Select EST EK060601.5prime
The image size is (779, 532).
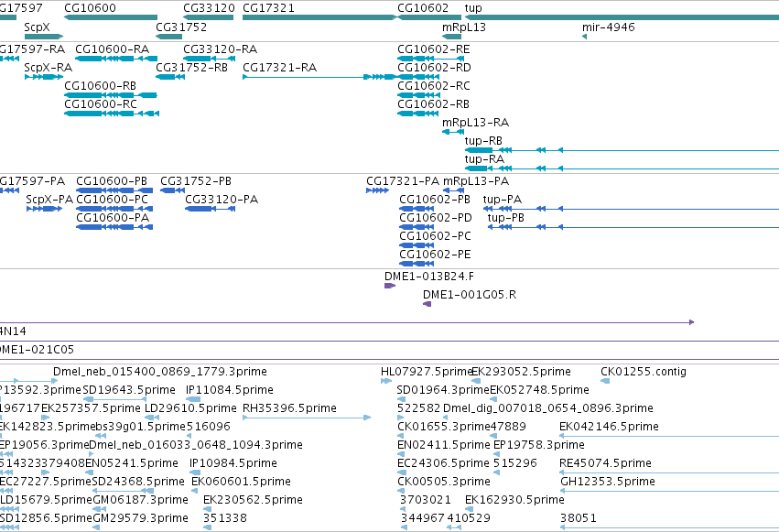click(241, 483)
